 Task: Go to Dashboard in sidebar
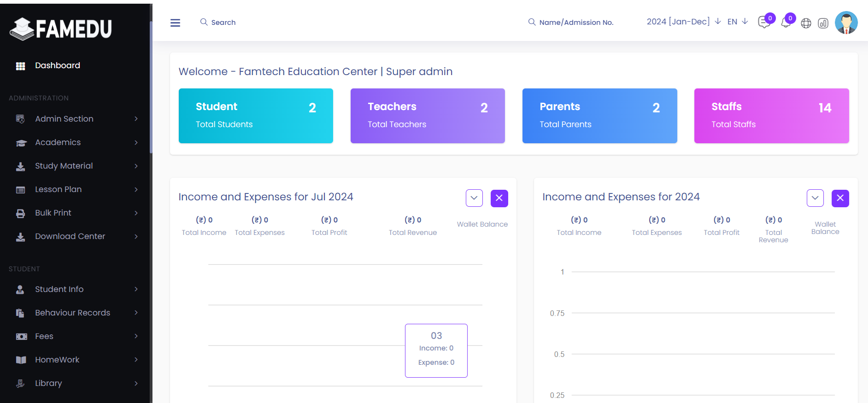point(58,65)
